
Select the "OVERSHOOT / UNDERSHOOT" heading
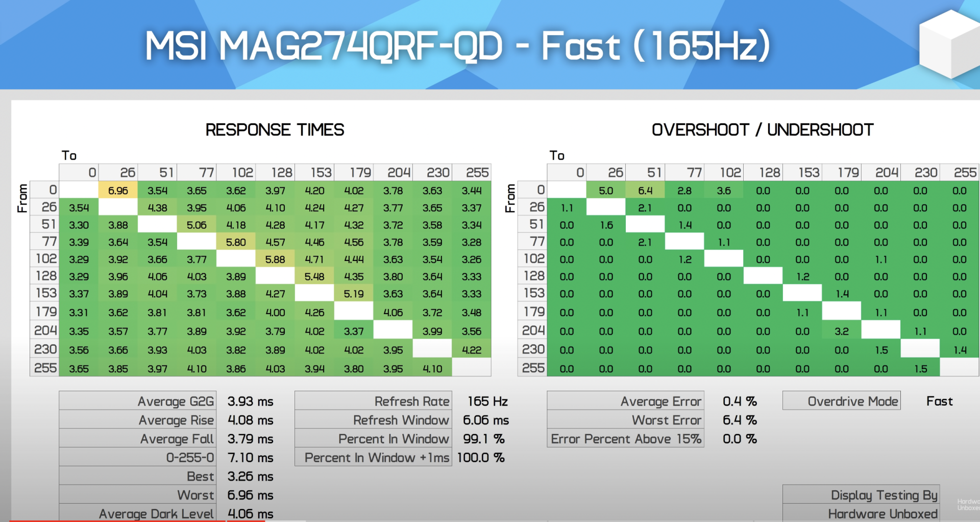pyautogui.click(x=763, y=130)
